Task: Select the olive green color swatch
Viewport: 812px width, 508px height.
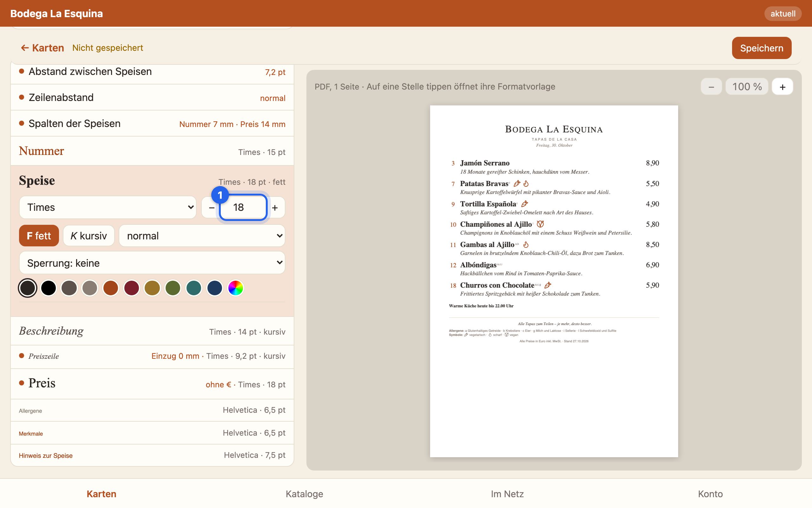Action: 173,288
